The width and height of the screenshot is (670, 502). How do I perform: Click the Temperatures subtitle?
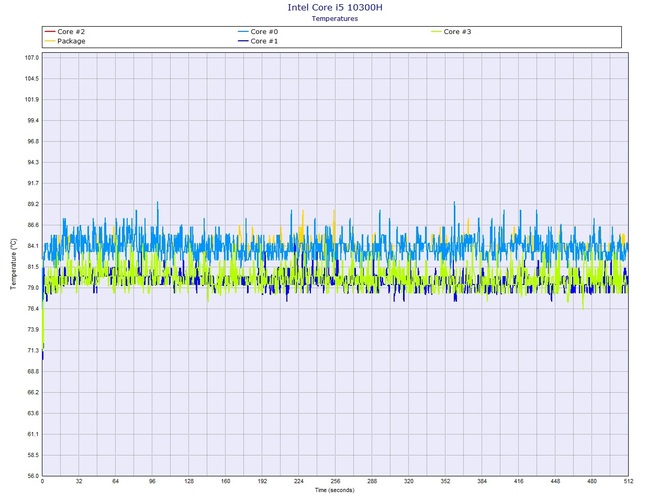pyautogui.click(x=335, y=18)
